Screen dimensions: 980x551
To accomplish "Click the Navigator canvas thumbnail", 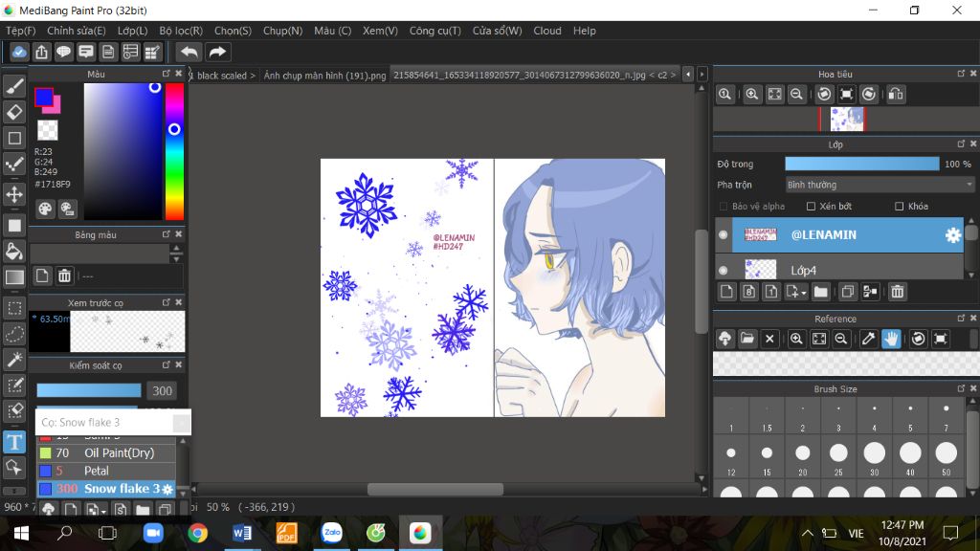I will (x=847, y=120).
